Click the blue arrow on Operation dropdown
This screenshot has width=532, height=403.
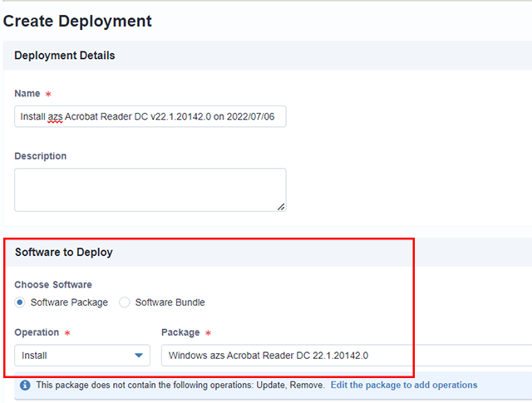pos(139,356)
